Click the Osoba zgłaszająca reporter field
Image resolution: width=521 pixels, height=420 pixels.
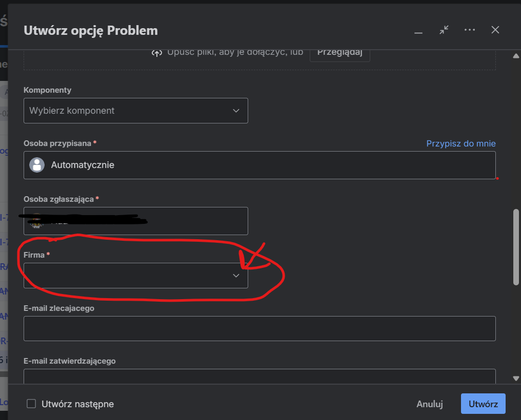point(135,221)
